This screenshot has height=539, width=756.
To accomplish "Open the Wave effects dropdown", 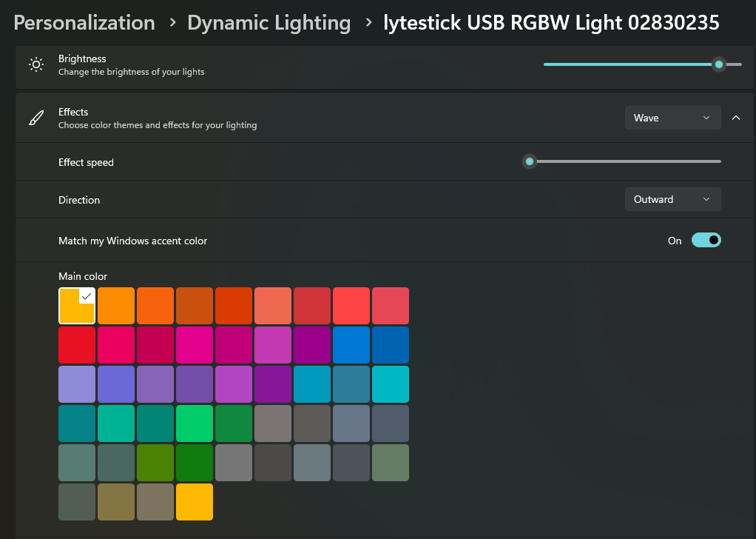I will (x=672, y=118).
